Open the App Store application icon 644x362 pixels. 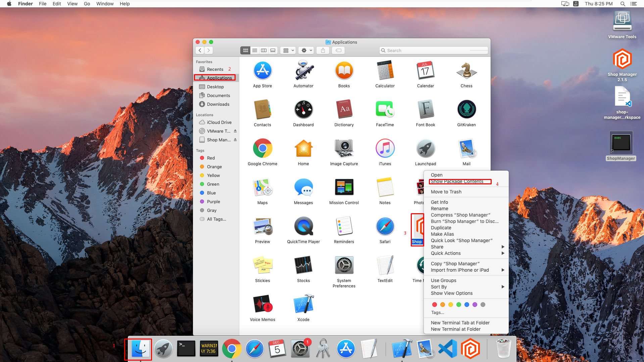point(262,71)
